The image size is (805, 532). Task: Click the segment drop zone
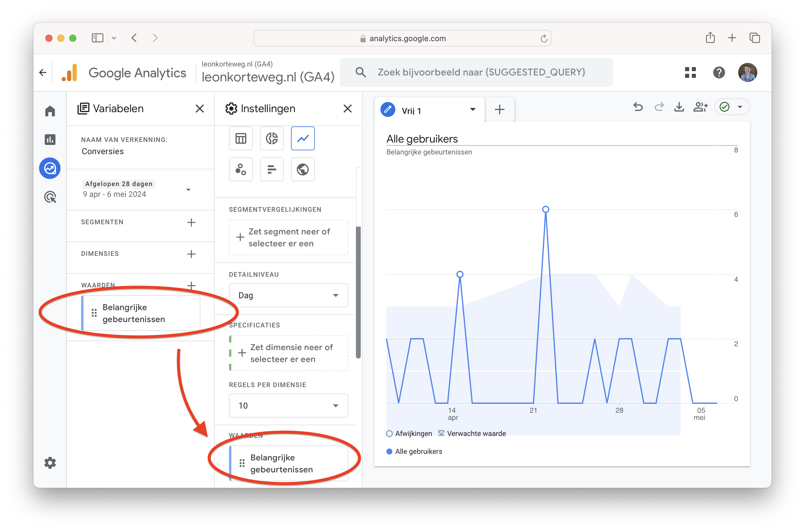(x=288, y=237)
